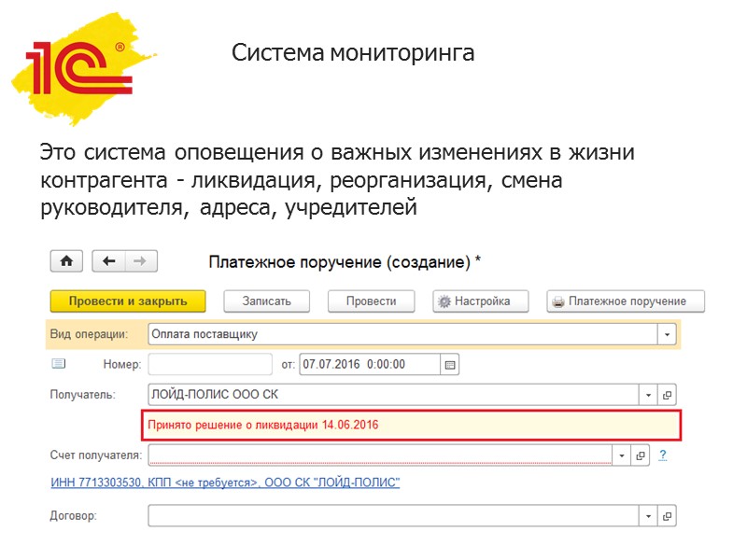This screenshot has width=747, height=560.
Task: Navigate back with the left arrow
Action: click(109, 261)
